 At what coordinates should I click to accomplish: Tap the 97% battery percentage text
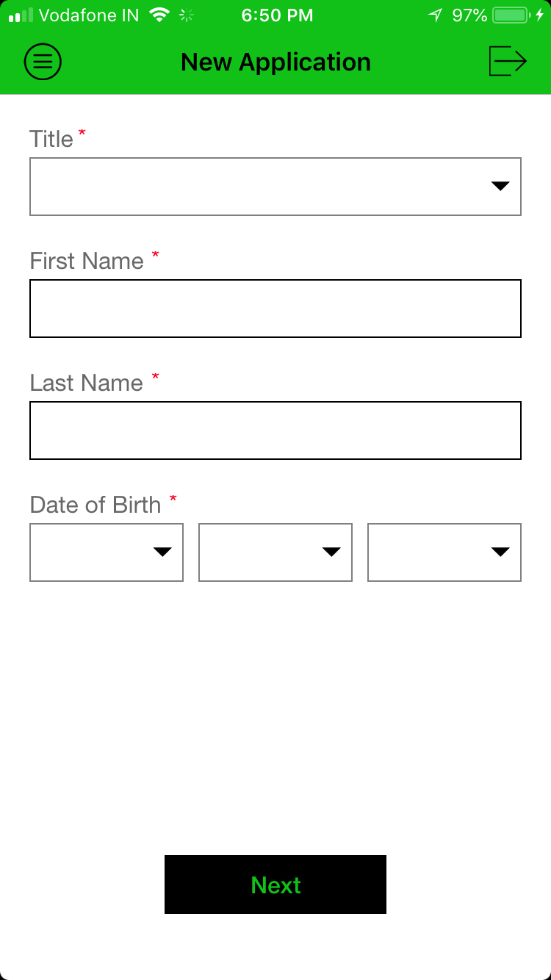coord(469,15)
